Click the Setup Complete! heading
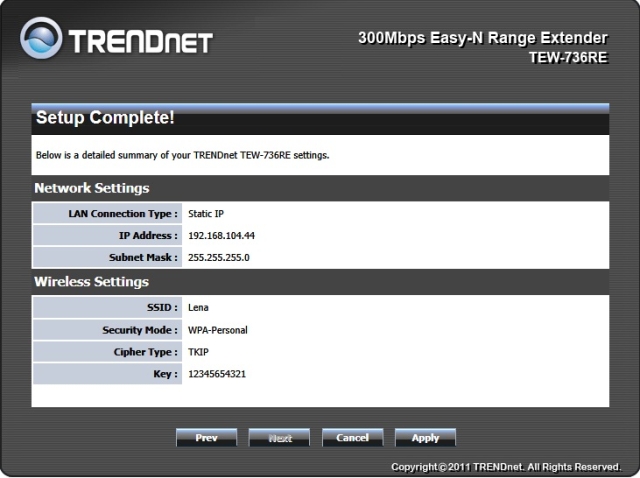Viewport: 640px width, 478px height. click(x=105, y=119)
